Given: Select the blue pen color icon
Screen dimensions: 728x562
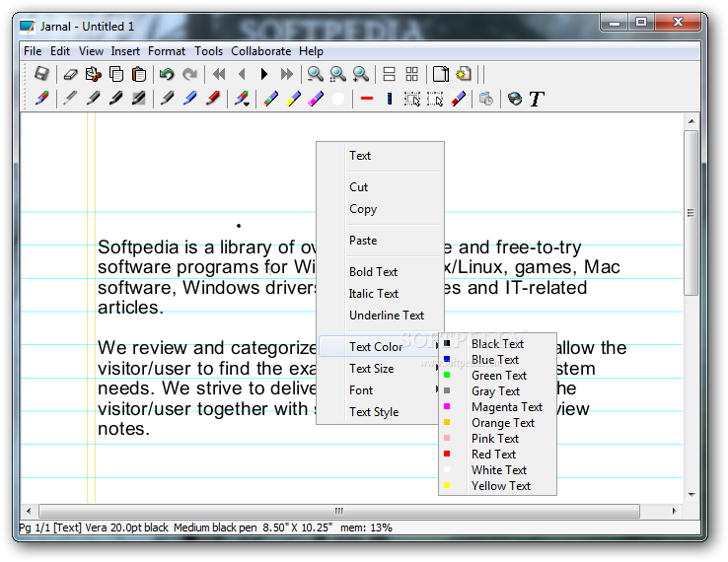Looking at the screenshot, I should coord(190,99).
